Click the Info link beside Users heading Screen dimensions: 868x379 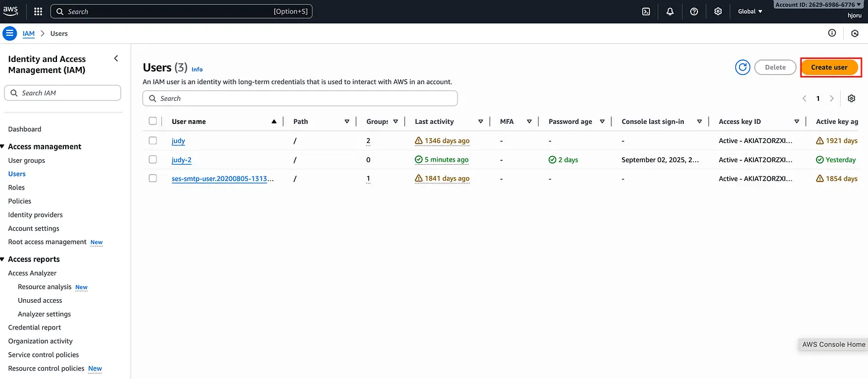pyautogui.click(x=197, y=69)
